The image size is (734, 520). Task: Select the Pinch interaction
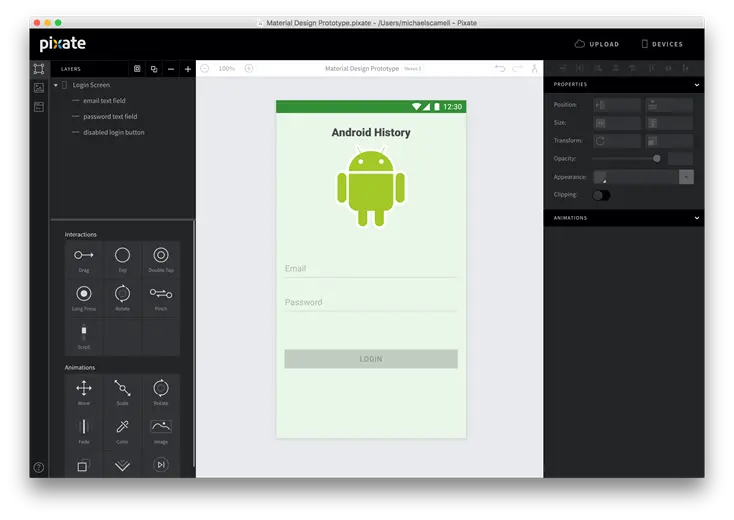pos(161,298)
